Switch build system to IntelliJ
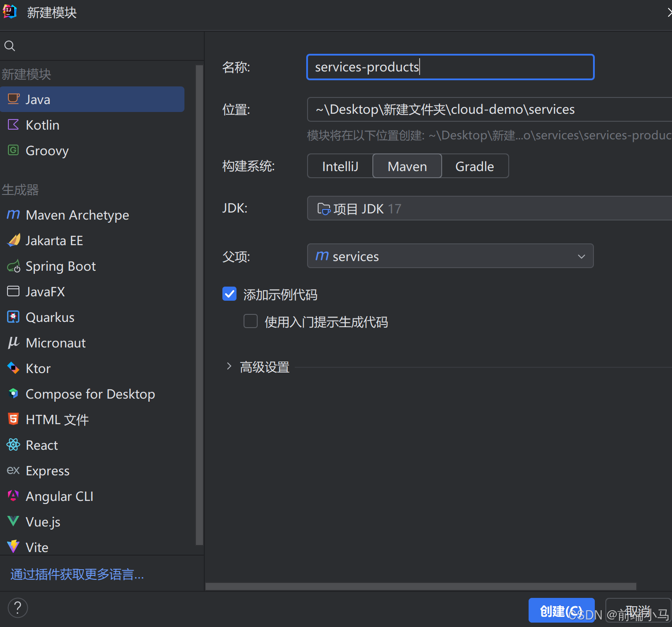The width and height of the screenshot is (672, 627). (340, 166)
